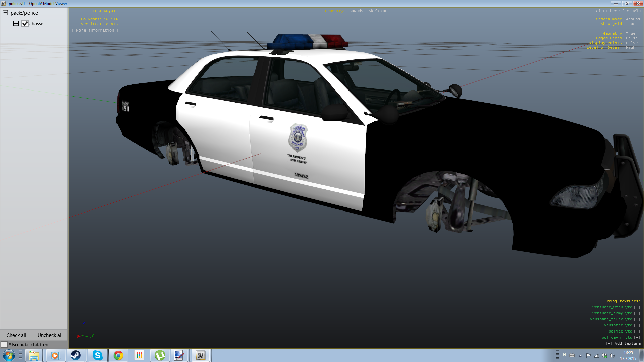Open Steam from the taskbar
The height and width of the screenshot is (362, 644).
click(x=76, y=355)
